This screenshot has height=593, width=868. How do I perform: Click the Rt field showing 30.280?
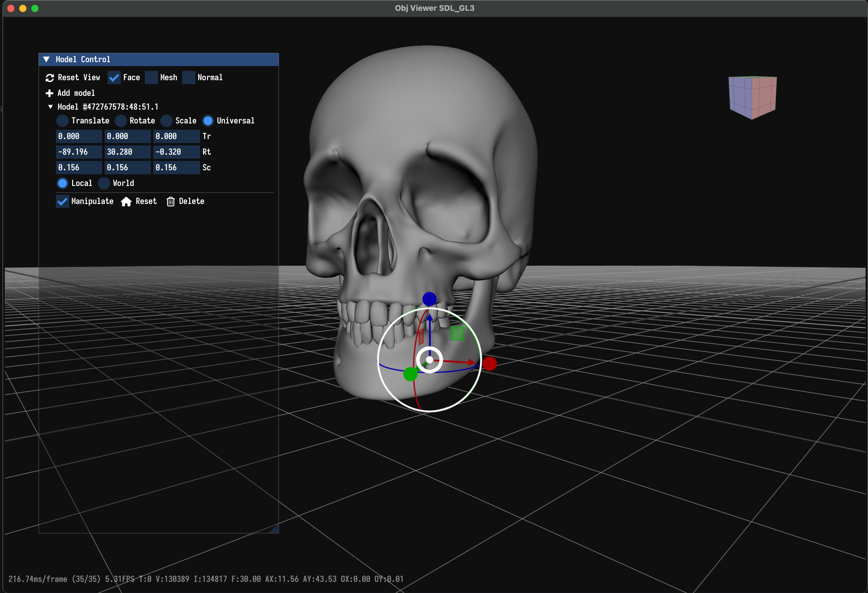(128, 152)
